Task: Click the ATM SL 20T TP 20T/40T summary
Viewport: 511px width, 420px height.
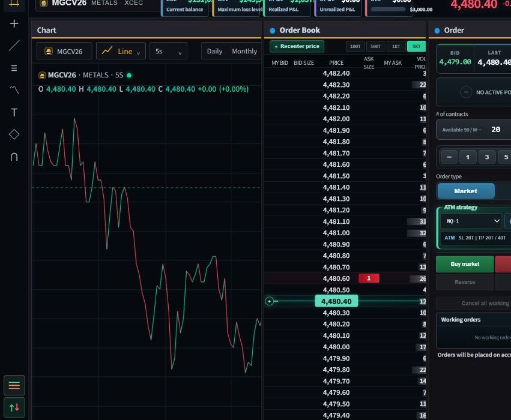Action: tap(476, 238)
